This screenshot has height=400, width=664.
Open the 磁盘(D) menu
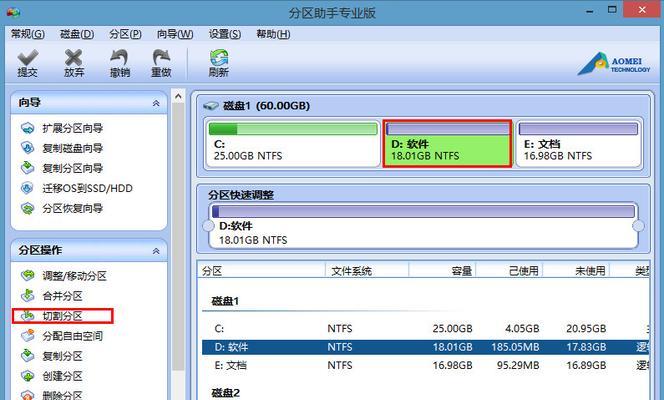click(77, 34)
